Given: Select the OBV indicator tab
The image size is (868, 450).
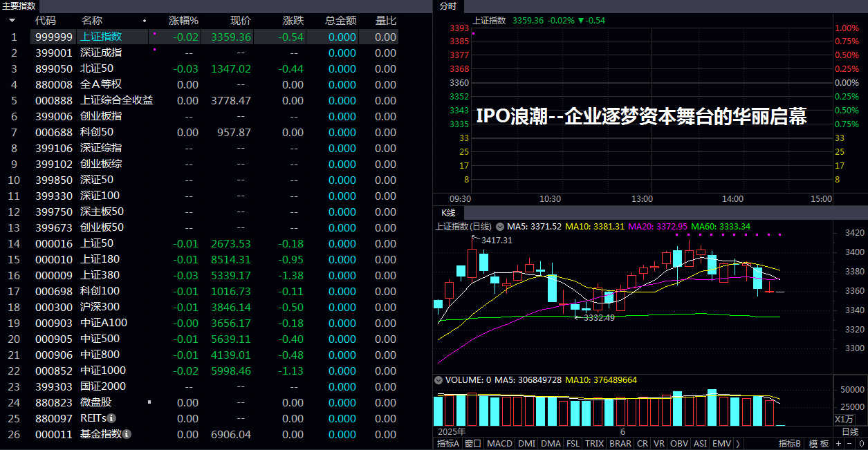Looking at the screenshot, I should 680,444.
